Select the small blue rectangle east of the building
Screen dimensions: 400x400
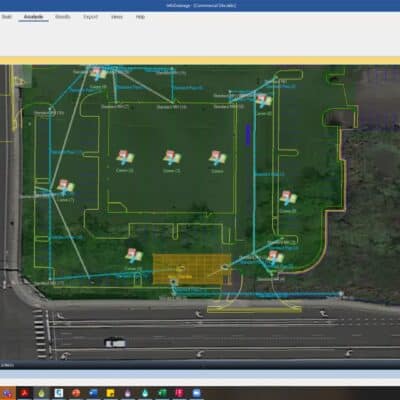[x=248, y=135]
